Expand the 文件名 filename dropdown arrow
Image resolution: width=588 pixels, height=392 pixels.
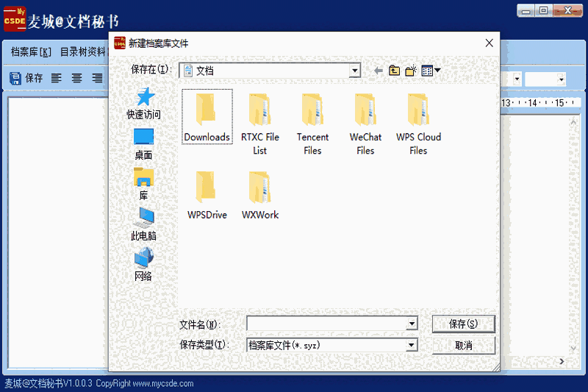(412, 324)
